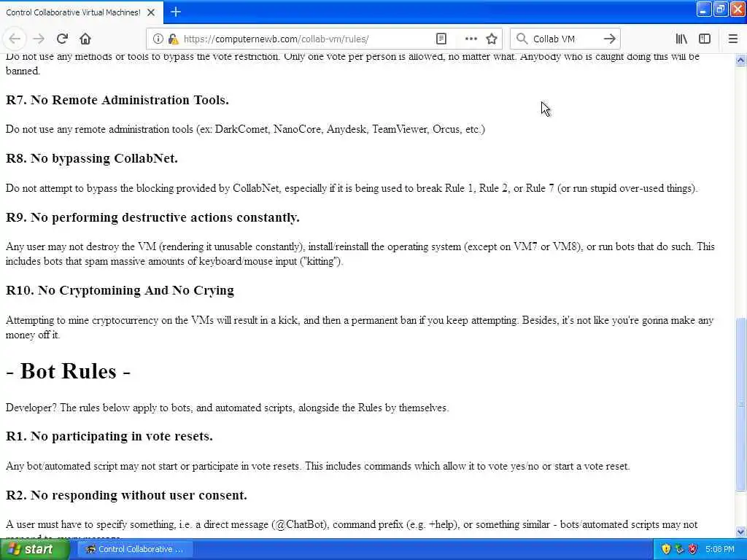The height and width of the screenshot is (560, 747).
Task: Restore down the Firefox window
Action: coord(721,9)
